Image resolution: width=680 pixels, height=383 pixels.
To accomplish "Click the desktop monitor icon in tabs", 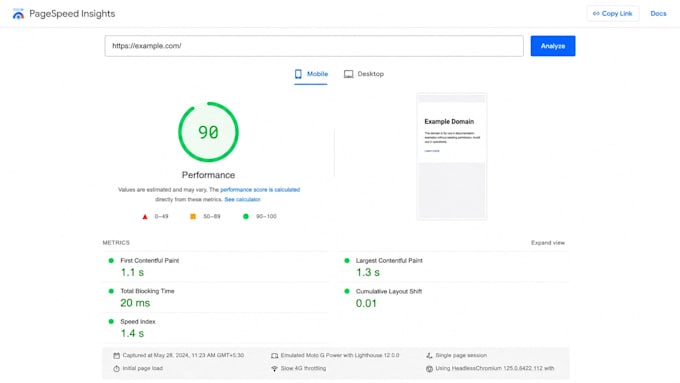I will coord(348,74).
